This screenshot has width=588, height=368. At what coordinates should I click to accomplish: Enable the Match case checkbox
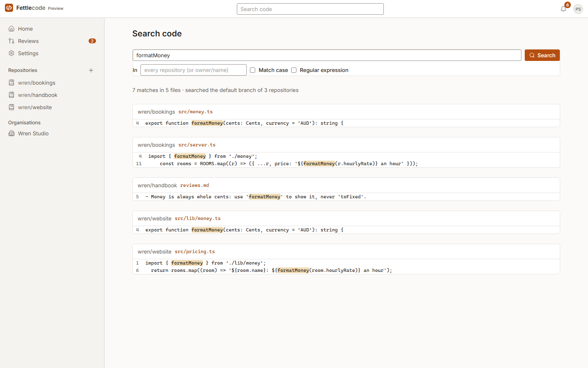pyautogui.click(x=252, y=70)
